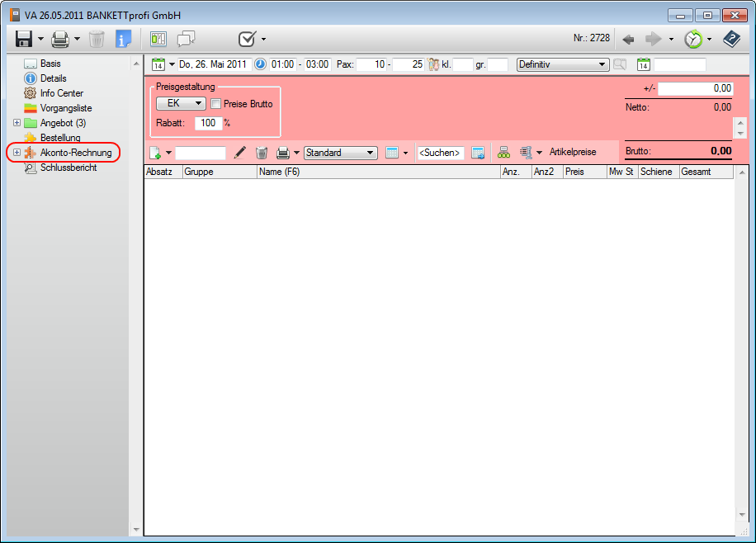This screenshot has height=543, width=756.
Task: Open the Definitiv status dropdown
Action: (562, 64)
